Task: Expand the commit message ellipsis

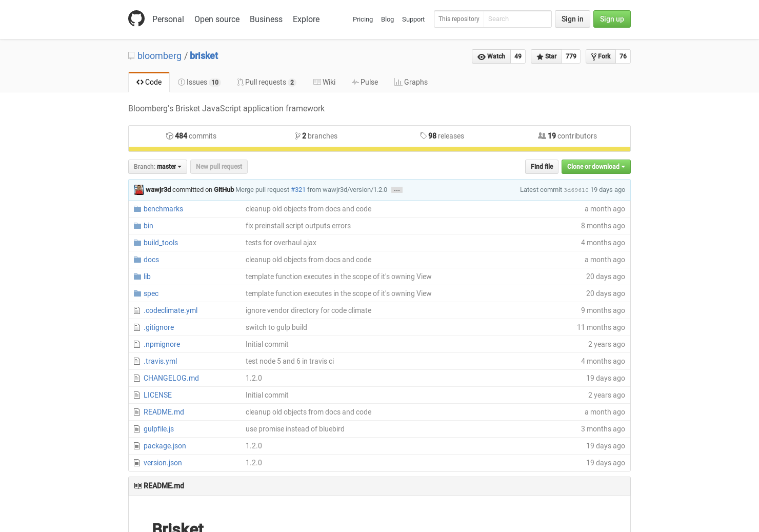Action: click(397, 190)
